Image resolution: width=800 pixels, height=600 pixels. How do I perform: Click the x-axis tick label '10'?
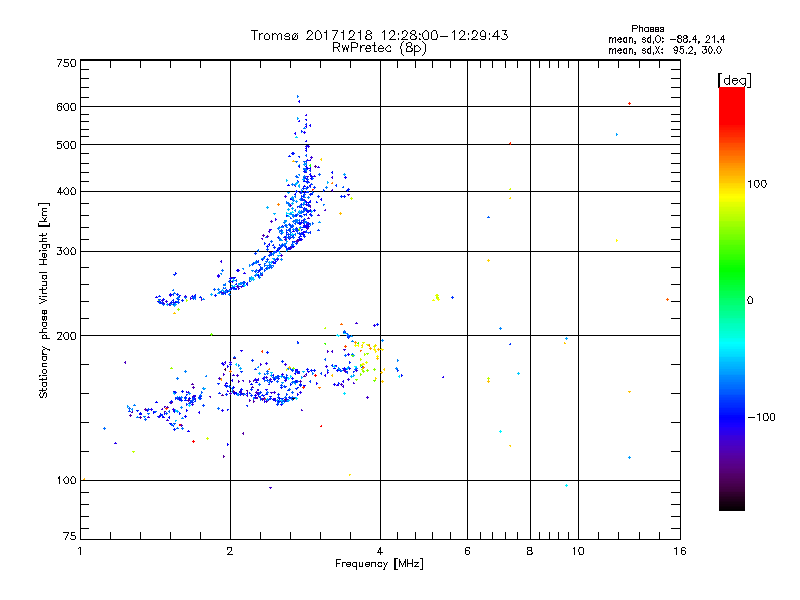(578, 551)
